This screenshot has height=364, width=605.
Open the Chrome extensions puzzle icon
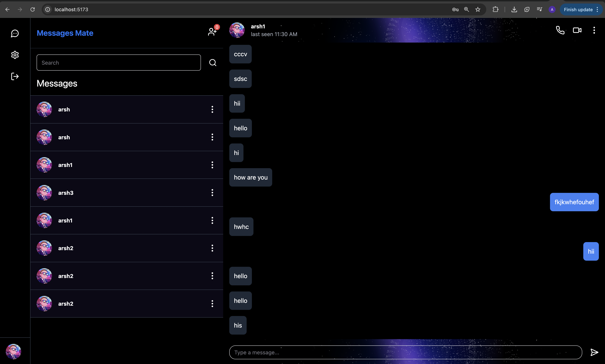[495, 9]
